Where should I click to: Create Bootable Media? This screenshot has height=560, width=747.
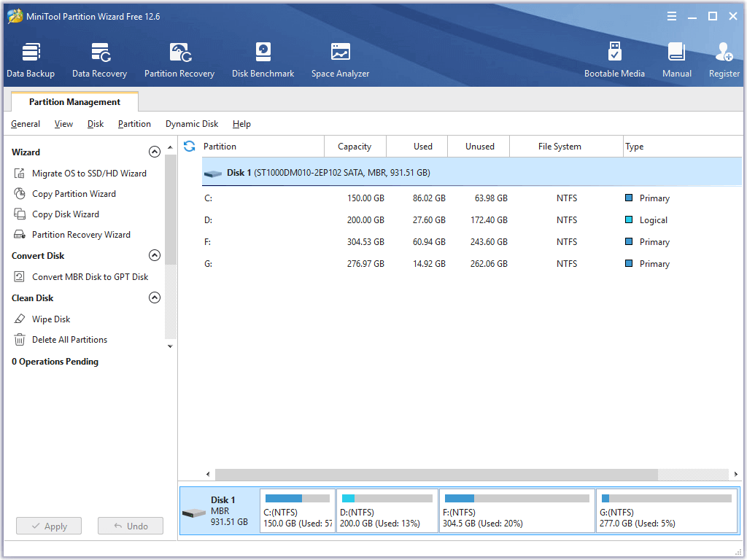[615, 58]
